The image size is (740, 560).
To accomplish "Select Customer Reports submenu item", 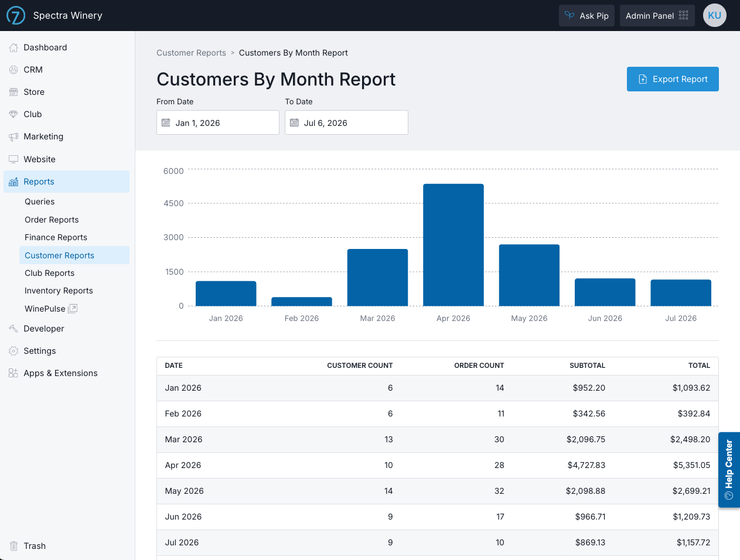I will pos(74,255).
